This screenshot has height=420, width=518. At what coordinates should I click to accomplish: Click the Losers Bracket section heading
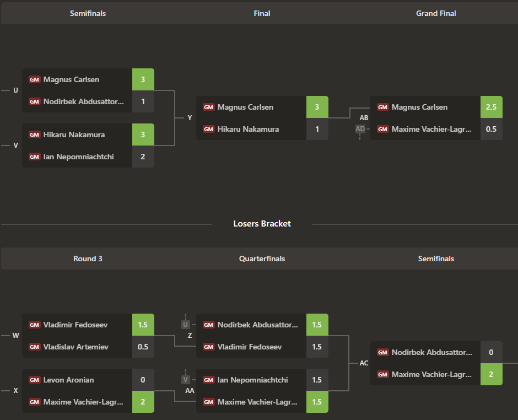262,223
